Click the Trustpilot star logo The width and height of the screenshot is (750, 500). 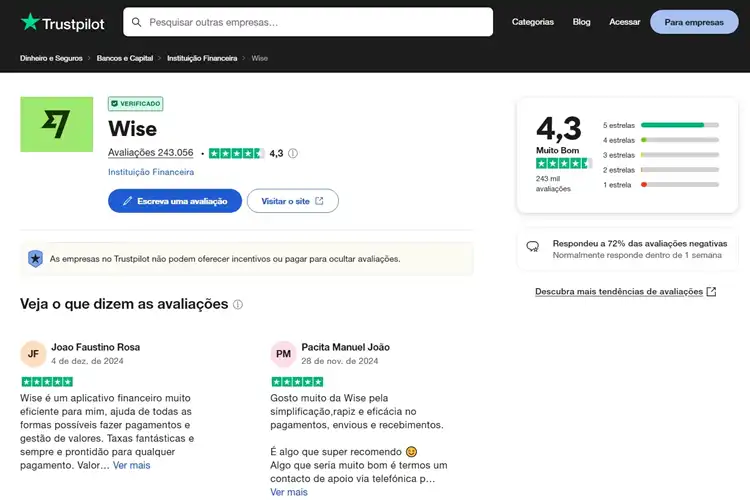[x=30, y=22]
